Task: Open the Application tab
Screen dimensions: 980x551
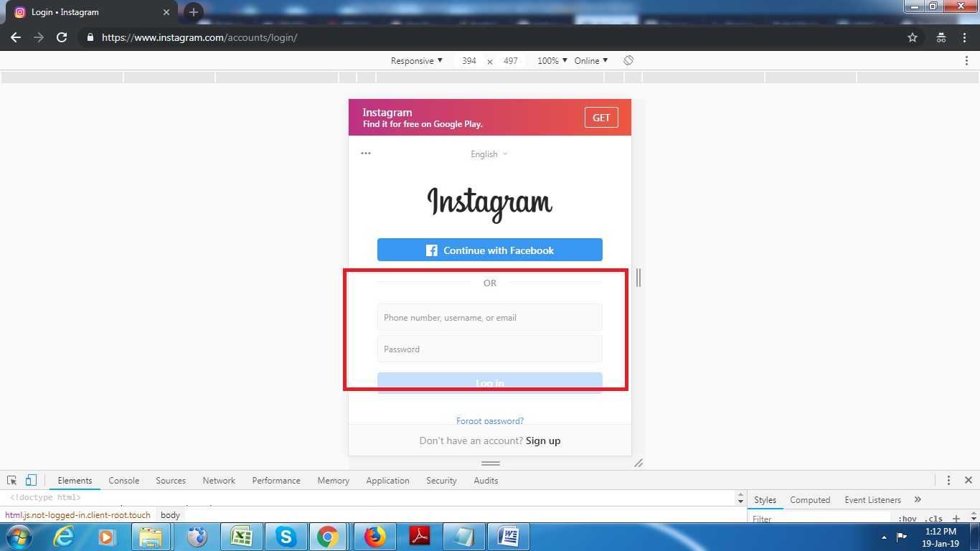Action: (x=387, y=481)
